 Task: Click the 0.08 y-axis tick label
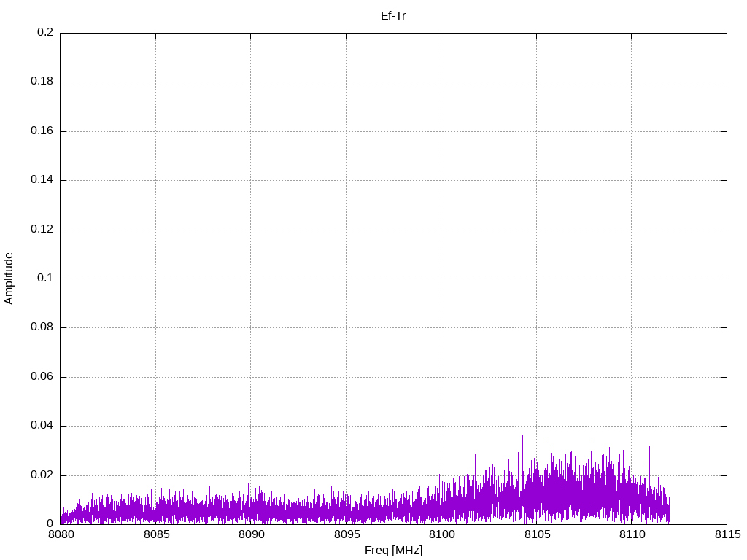point(42,327)
